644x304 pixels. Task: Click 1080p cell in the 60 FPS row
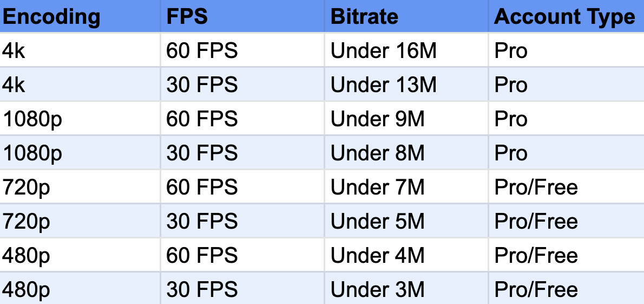point(80,119)
